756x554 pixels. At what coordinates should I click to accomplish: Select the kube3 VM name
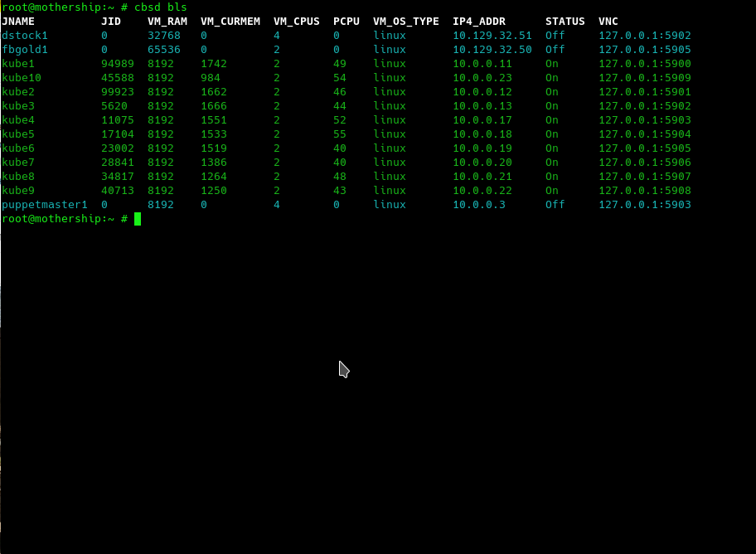click(18, 105)
